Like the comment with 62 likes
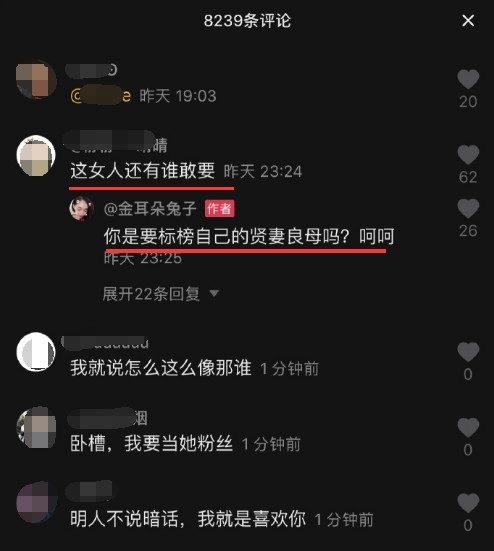 [x=468, y=155]
